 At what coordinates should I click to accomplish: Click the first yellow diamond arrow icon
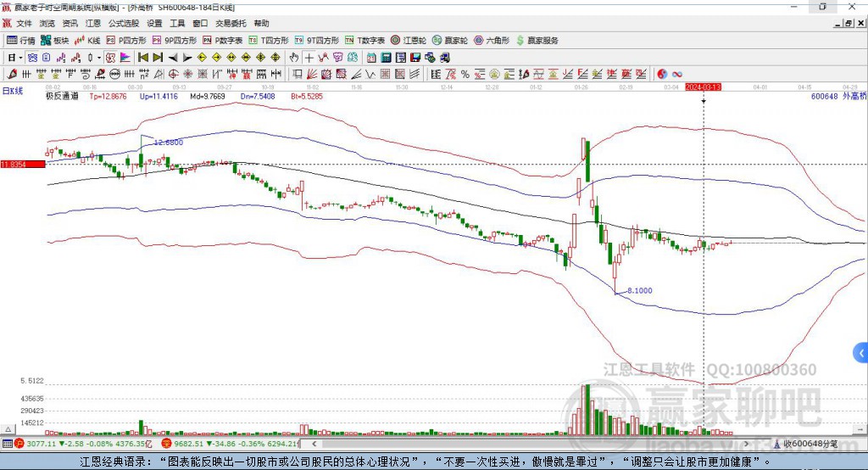(x=202, y=58)
